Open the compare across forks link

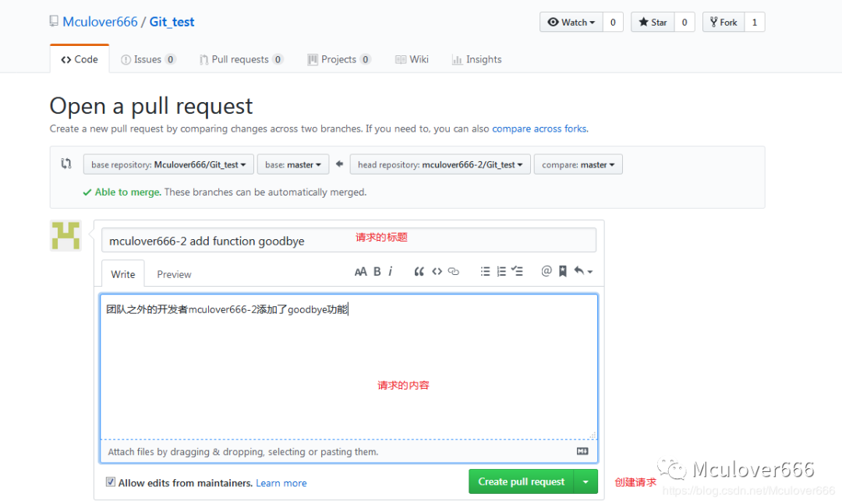coord(540,129)
